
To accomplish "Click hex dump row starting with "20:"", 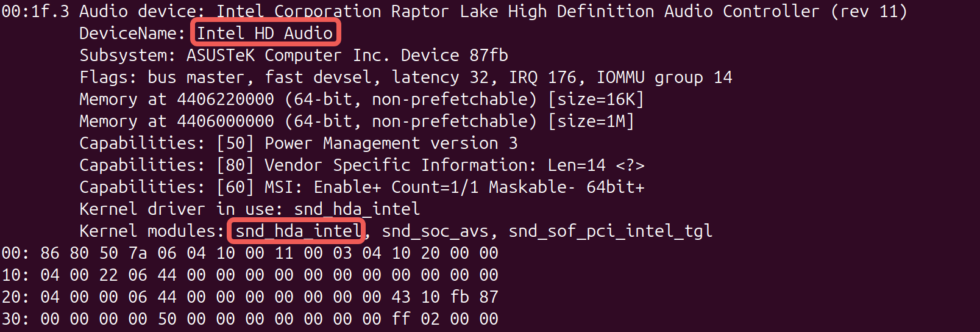I will [x=250, y=297].
